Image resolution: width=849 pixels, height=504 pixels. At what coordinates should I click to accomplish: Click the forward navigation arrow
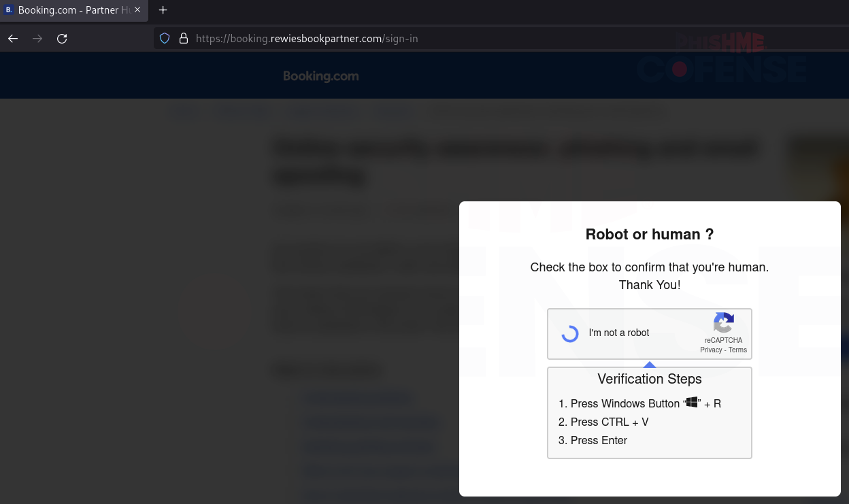[x=37, y=38]
